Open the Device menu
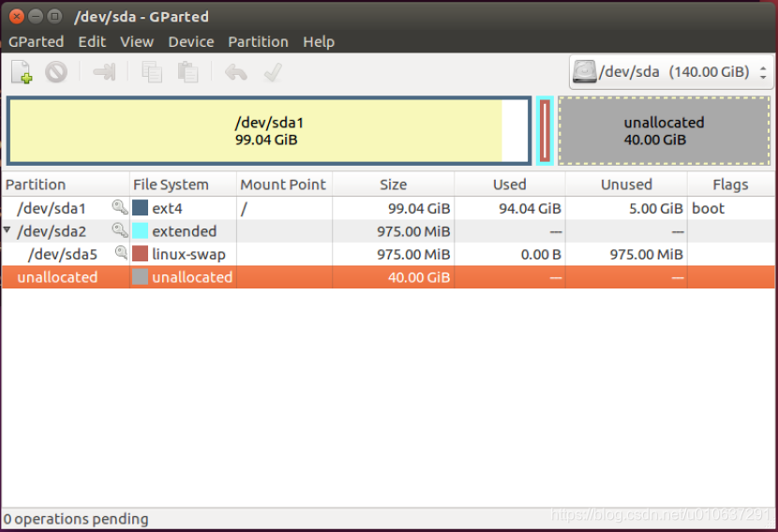The width and height of the screenshot is (778, 532). click(x=191, y=41)
